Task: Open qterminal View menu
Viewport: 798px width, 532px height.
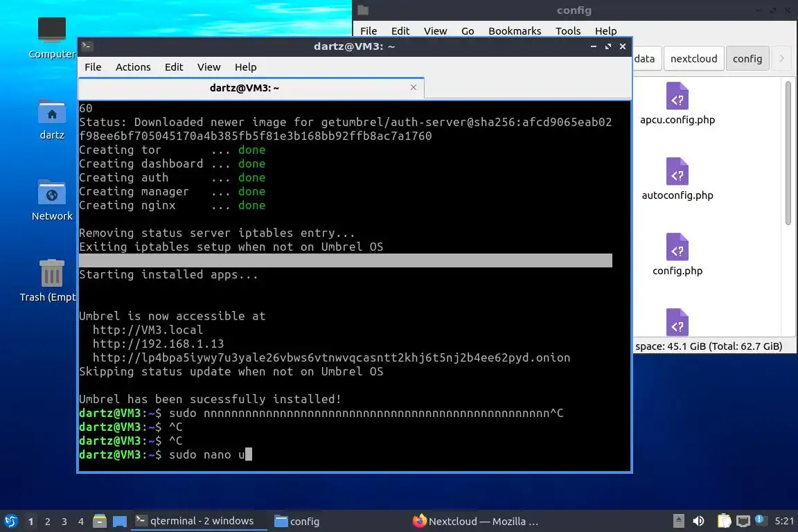Action: click(209, 67)
